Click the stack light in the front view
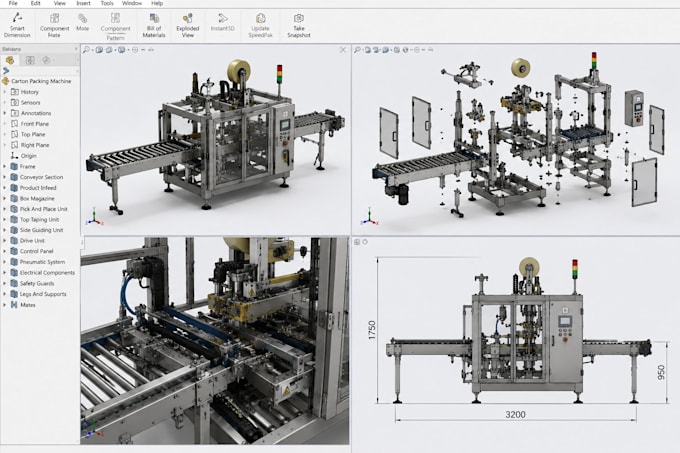 pos(575,269)
